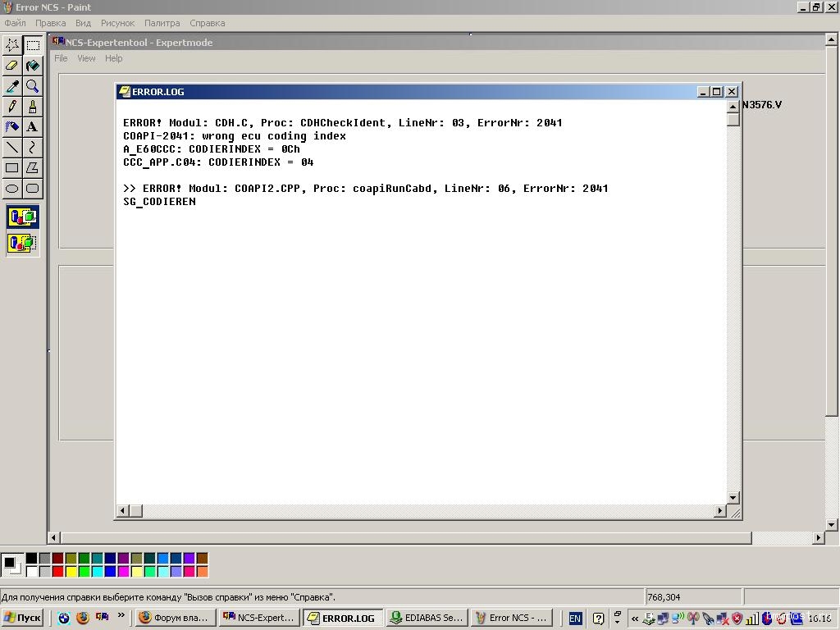Image resolution: width=840 pixels, height=630 pixels.
Task: Expand hidden system tray icons
Action: tap(634, 619)
